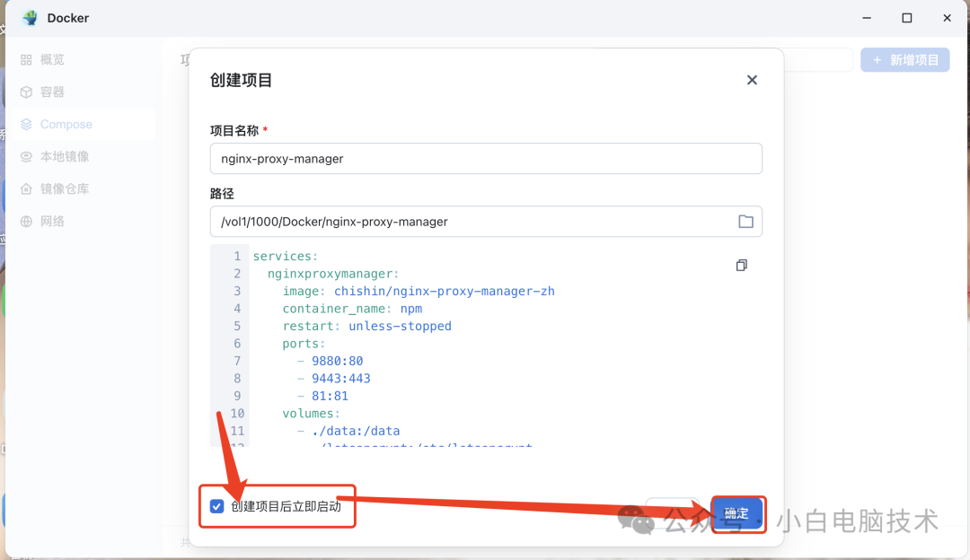Click the volumes: line in editor
This screenshot has width=970, height=560.
pyautogui.click(x=311, y=414)
